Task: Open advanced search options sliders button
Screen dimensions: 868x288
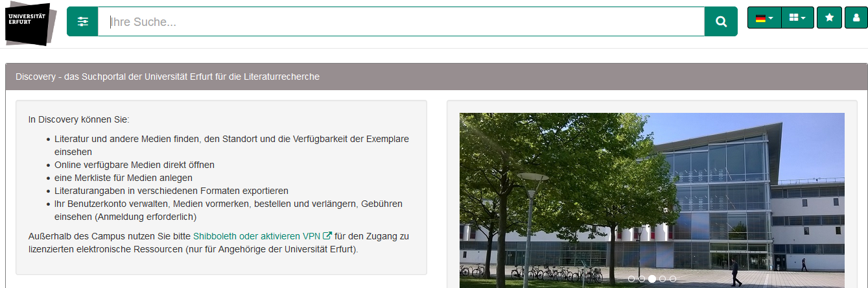Action: [82, 22]
